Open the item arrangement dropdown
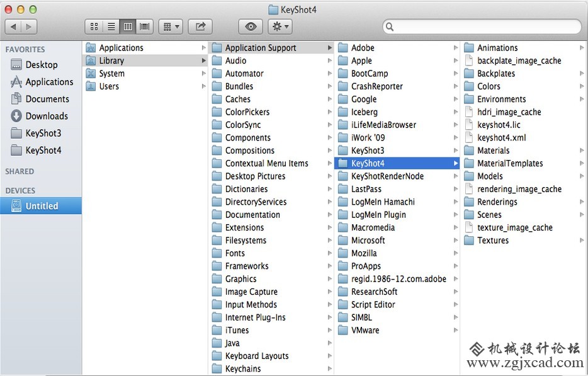The width and height of the screenshot is (588, 376). 171,26
